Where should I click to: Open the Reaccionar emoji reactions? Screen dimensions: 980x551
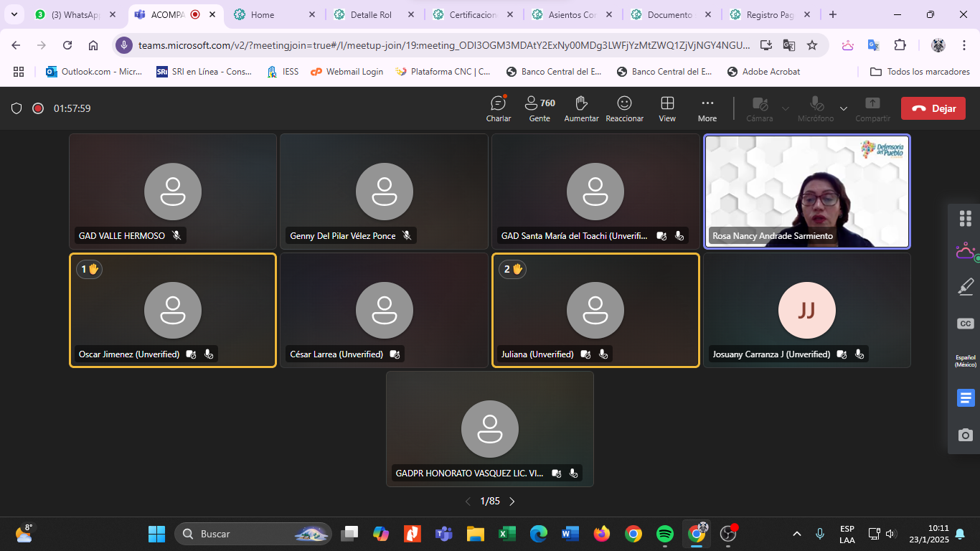tap(624, 108)
